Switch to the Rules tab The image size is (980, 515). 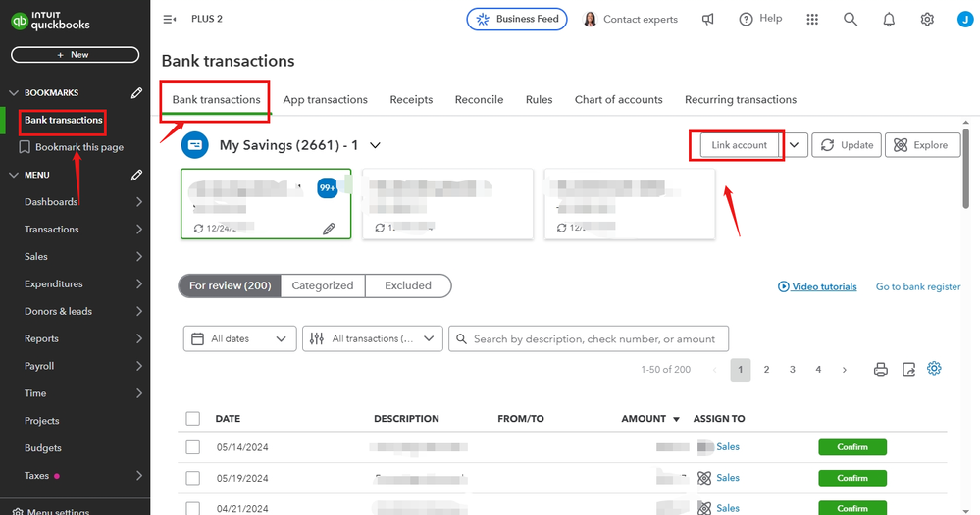click(539, 100)
